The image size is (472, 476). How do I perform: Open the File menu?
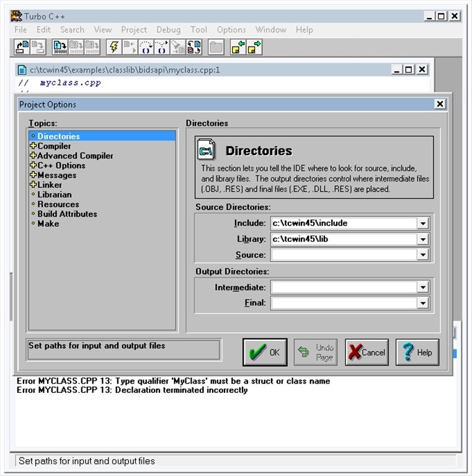coord(20,30)
